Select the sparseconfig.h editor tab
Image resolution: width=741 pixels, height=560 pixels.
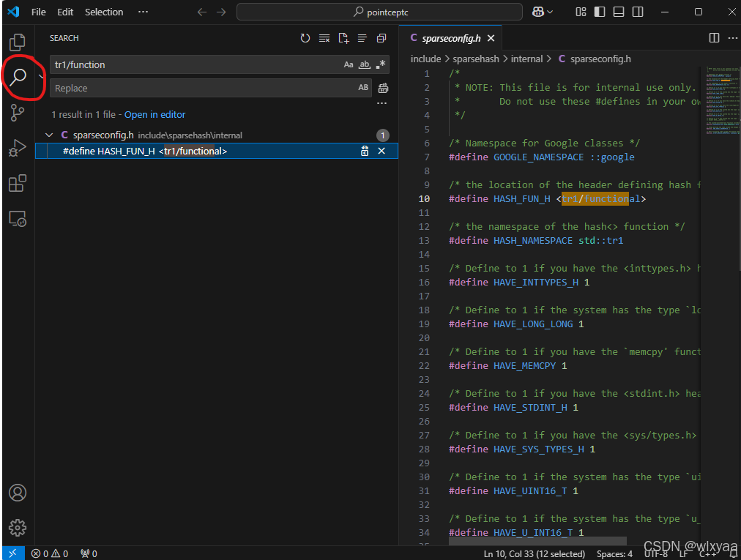pyautogui.click(x=449, y=37)
